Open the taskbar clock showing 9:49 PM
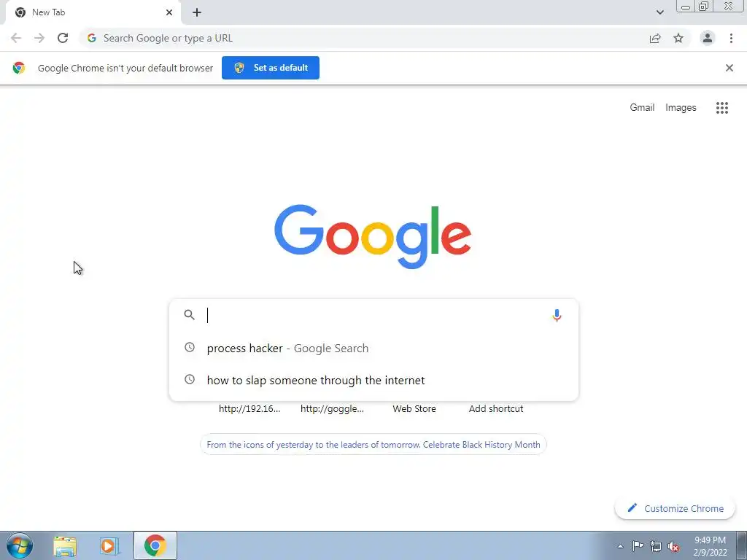Screen dimensions: 747x560 pos(710,546)
